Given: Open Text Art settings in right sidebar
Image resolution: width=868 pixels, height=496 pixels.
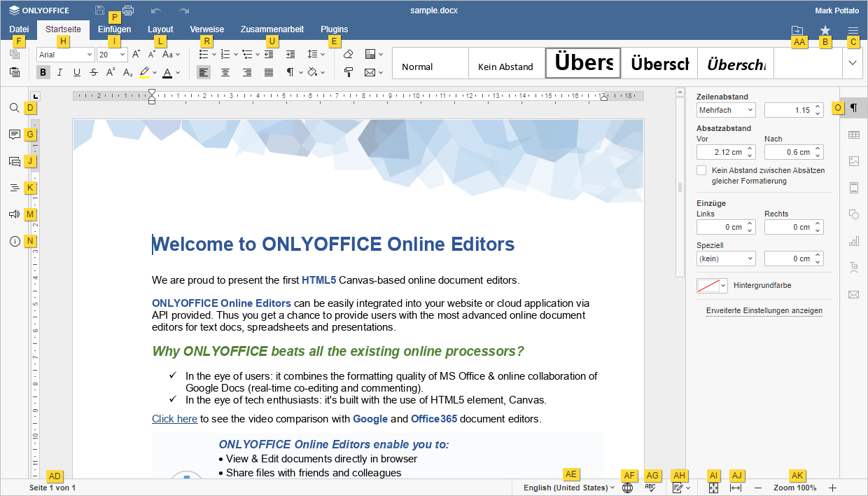Looking at the screenshot, I should tap(853, 268).
